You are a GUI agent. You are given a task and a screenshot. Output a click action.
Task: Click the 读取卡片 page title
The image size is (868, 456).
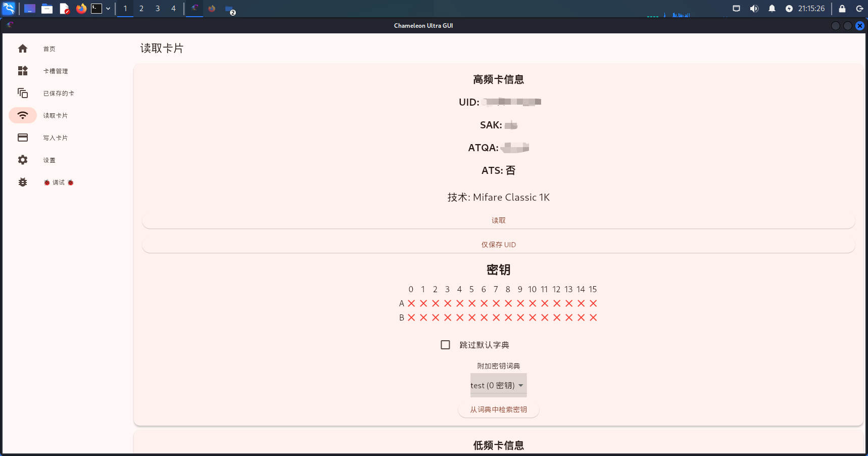tap(162, 48)
